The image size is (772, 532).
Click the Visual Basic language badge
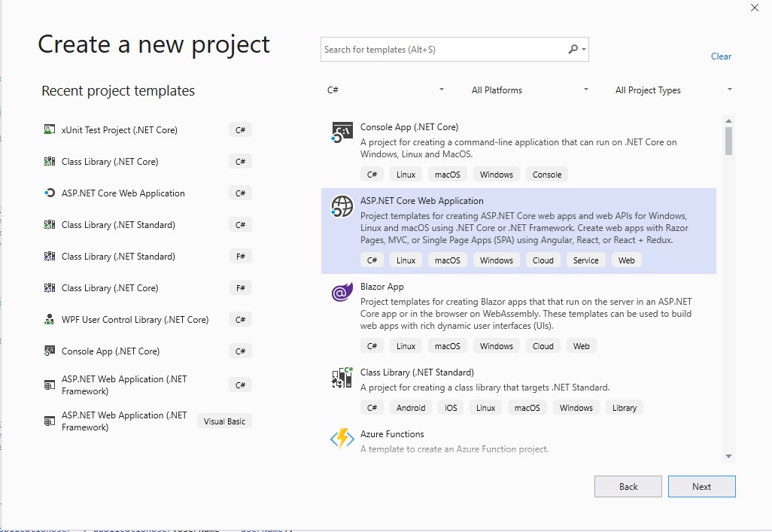point(224,421)
